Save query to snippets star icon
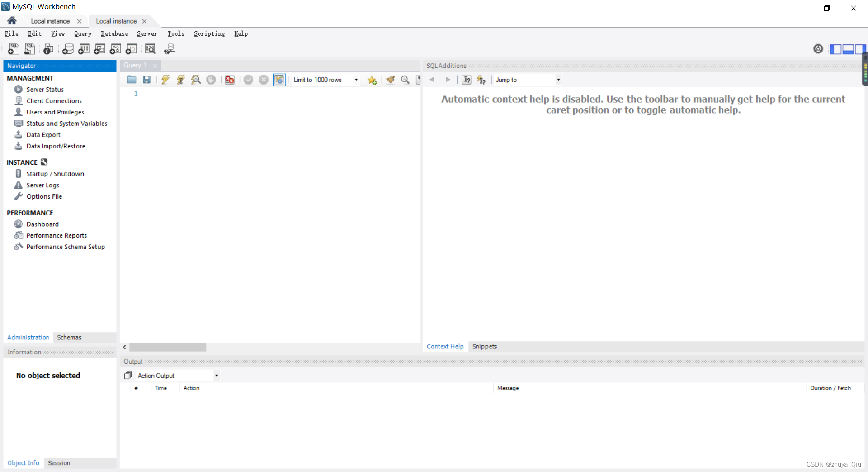Viewport: 868px width, 472px height. [x=372, y=80]
